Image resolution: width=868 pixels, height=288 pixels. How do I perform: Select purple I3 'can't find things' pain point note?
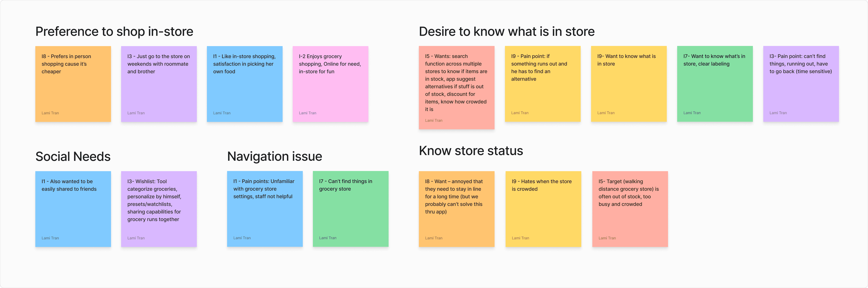pyautogui.click(x=801, y=84)
